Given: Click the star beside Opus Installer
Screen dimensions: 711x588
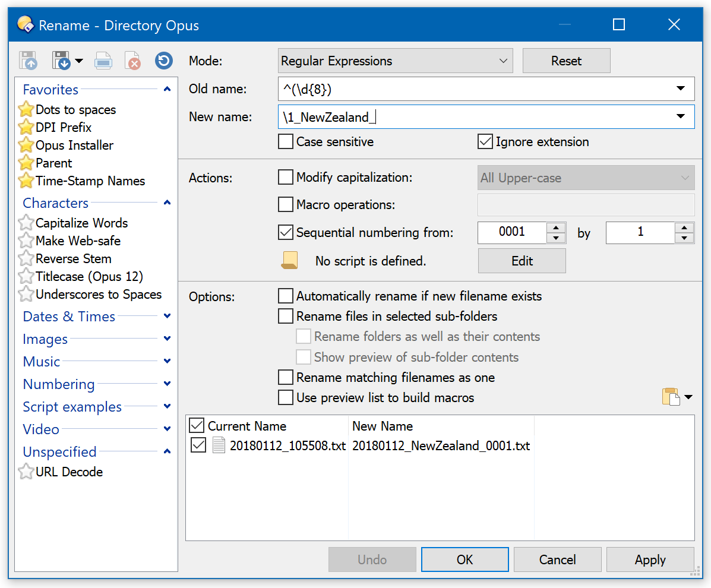Looking at the screenshot, I should (26, 145).
